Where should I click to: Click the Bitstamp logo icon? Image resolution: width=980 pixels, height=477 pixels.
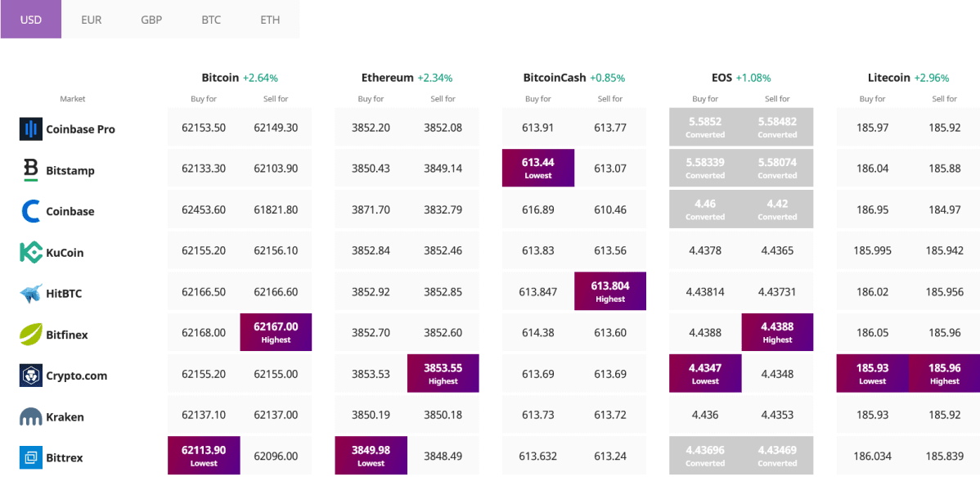coord(30,170)
